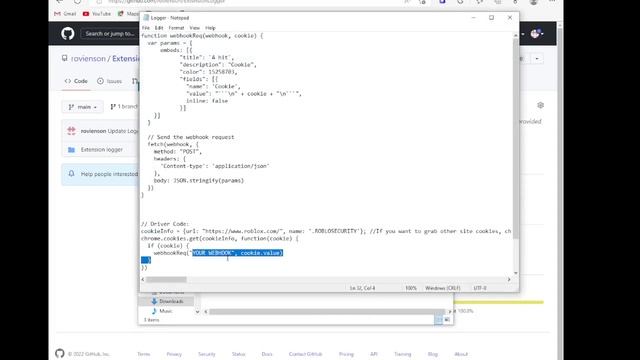Viewport: 640px width, 360px height.
Task: Open the File menu in Notepad
Action: tap(146, 28)
